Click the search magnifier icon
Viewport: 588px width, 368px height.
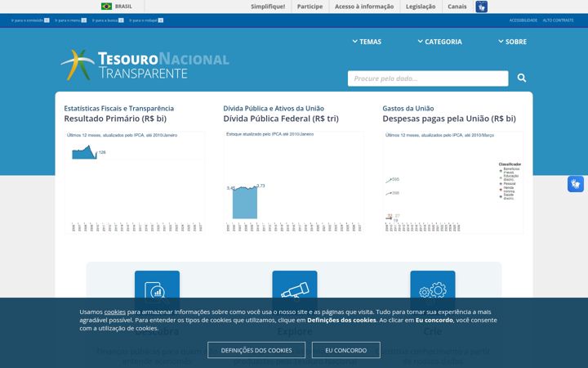(522, 78)
